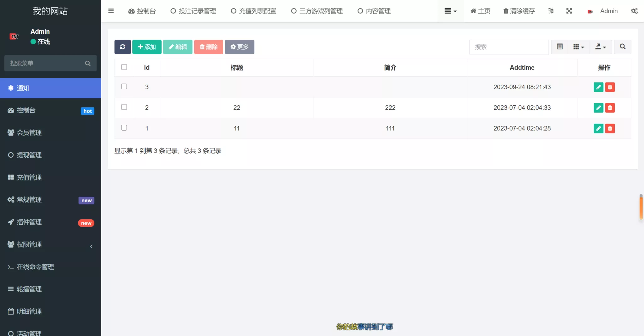
Task: Check the select-all checkbox in table header
Action: click(124, 67)
